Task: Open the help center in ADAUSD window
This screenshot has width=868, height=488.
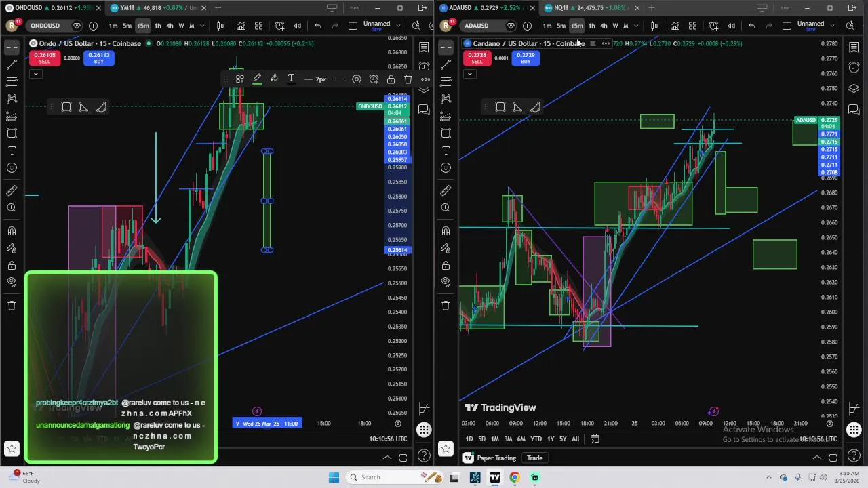Action: click(x=854, y=456)
